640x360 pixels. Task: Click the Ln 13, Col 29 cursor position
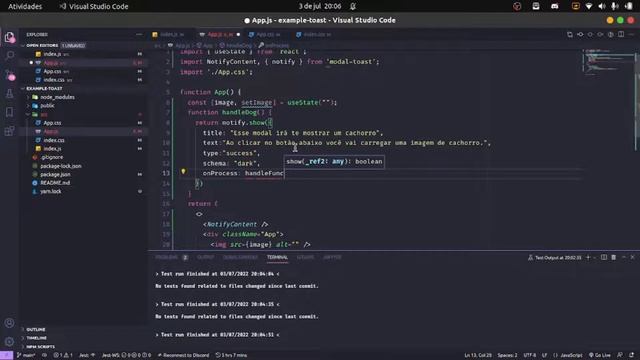pos(478,355)
